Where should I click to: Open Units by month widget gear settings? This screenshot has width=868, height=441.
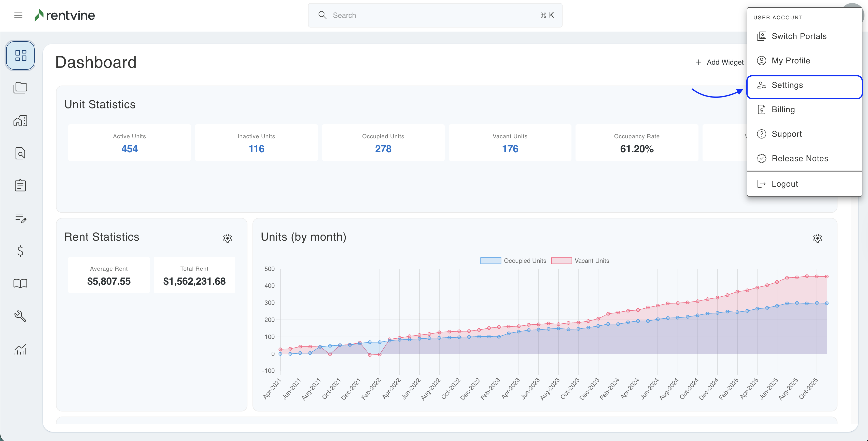(817, 238)
